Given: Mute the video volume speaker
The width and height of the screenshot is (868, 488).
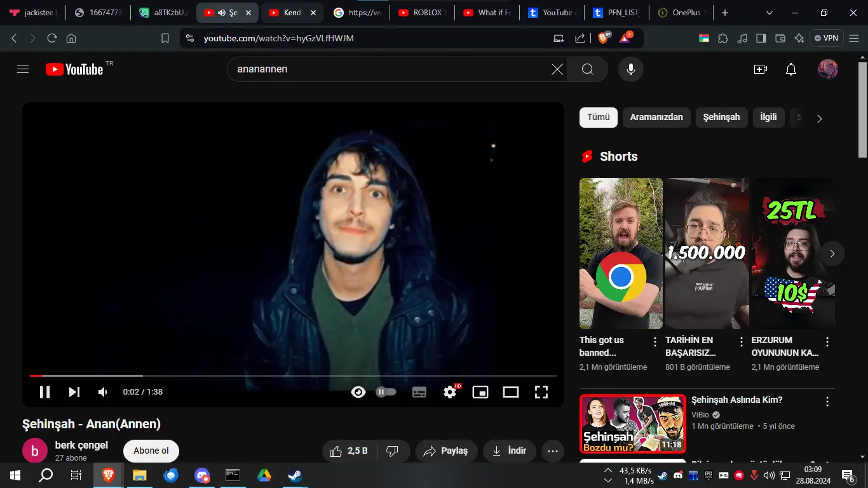Looking at the screenshot, I should 103,392.
